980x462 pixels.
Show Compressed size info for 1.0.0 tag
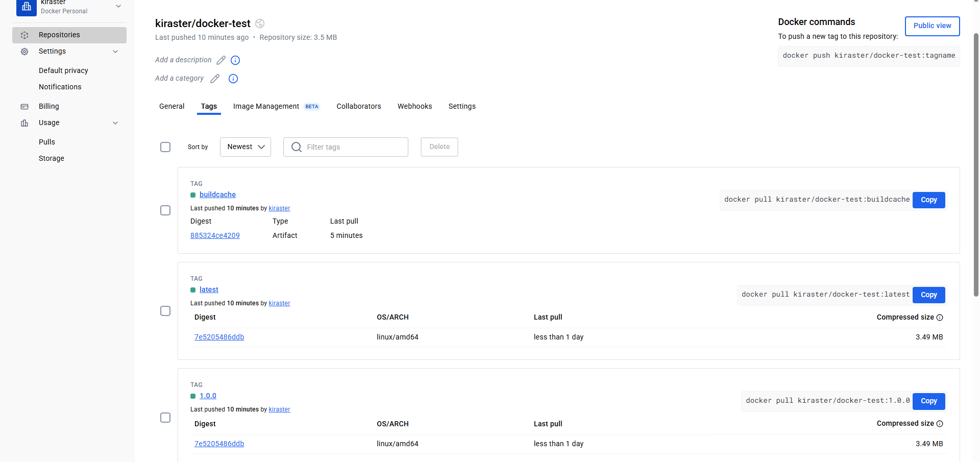tap(940, 424)
